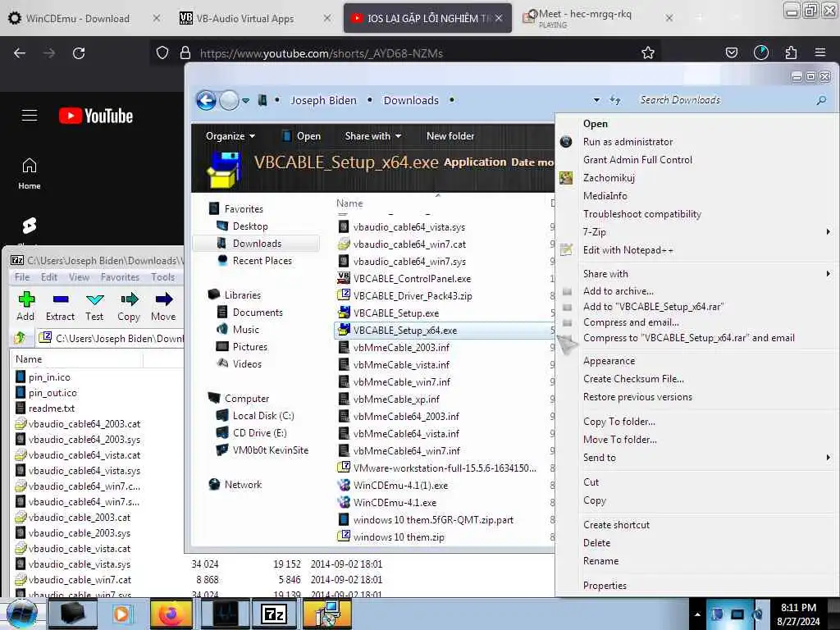Viewport: 840px width, 630px height.
Task: Click the 7-Zip Test button
Action: [94, 306]
